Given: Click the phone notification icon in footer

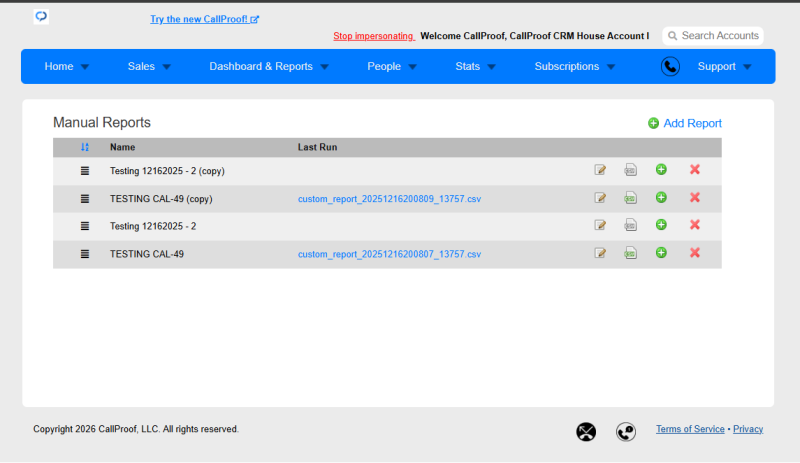Looking at the screenshot, I should pyautogui.click(x=626, y=432).
